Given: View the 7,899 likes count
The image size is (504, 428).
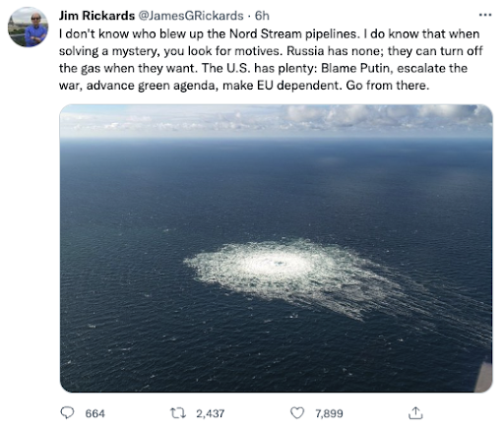Looking at the screenshot, I should (329, 413).
